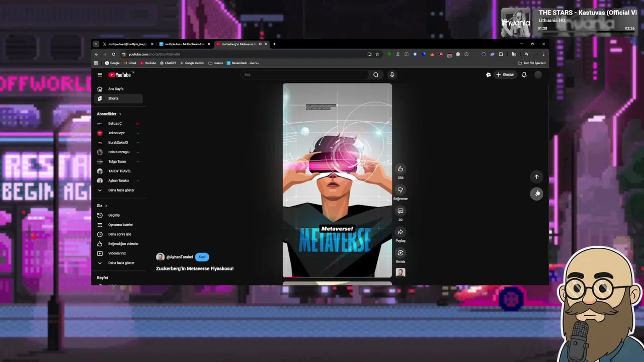Select Shorts in the sidebar
Viewport: 644px width, 362px height.
click(119, 99)
